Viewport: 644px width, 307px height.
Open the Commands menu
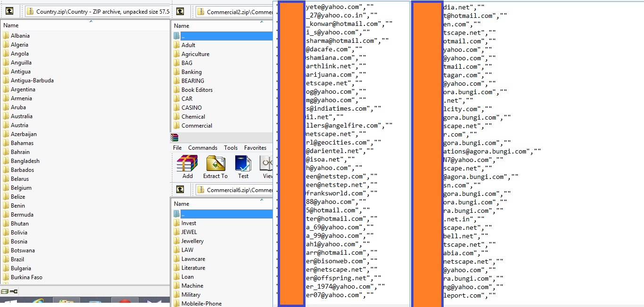pos(203,147)
